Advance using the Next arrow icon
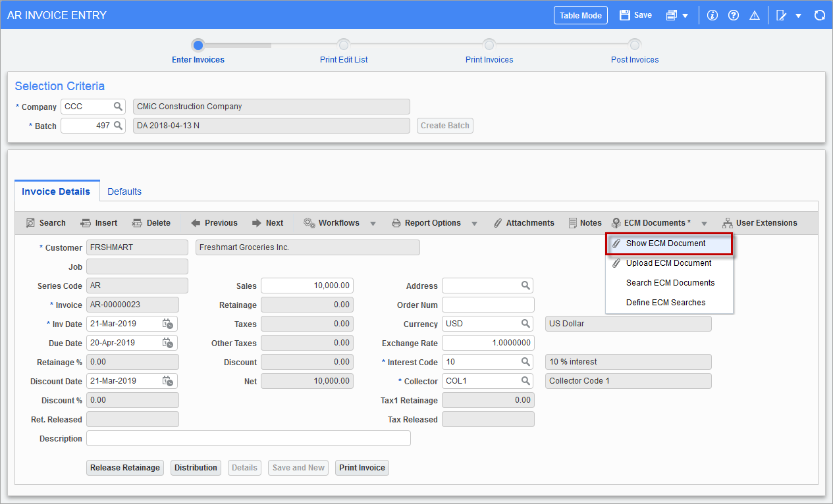Screen dimensions: 833x504 [256, 222]
